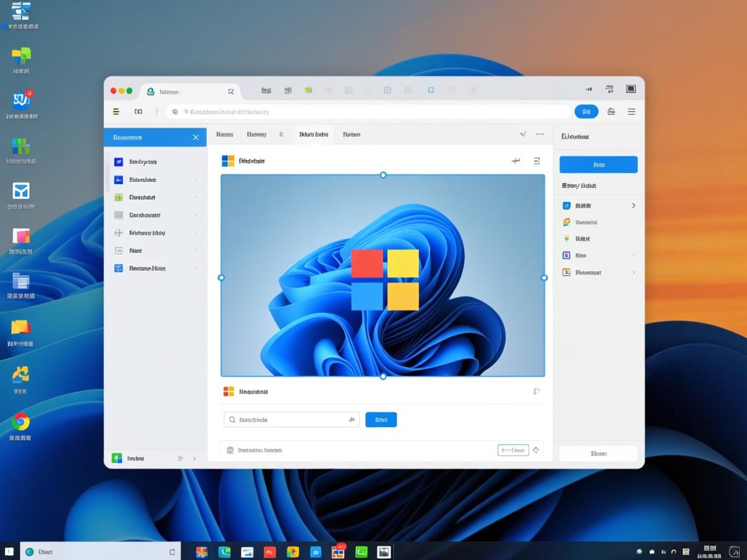This screenshot has height=560, width=747.
Task: Click the colorful browser icon in the right panel
Action: pos(567,222)
